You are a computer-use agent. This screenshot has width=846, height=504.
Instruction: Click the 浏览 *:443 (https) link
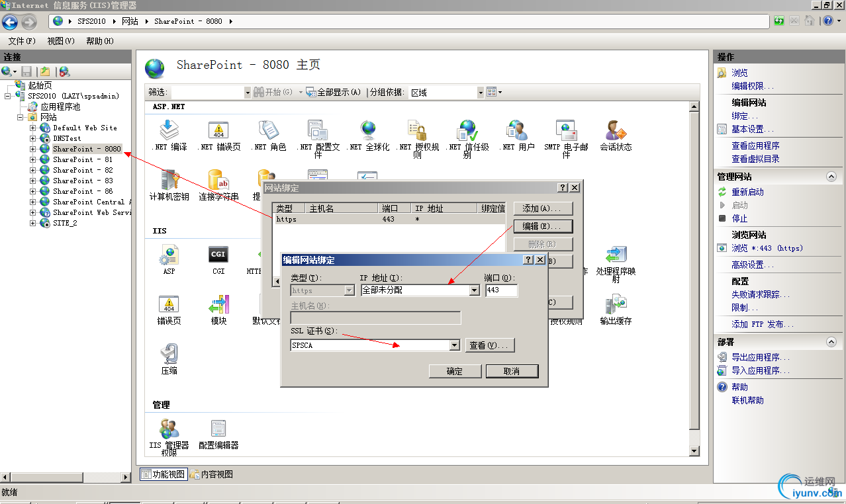click(x=767, y=248)
